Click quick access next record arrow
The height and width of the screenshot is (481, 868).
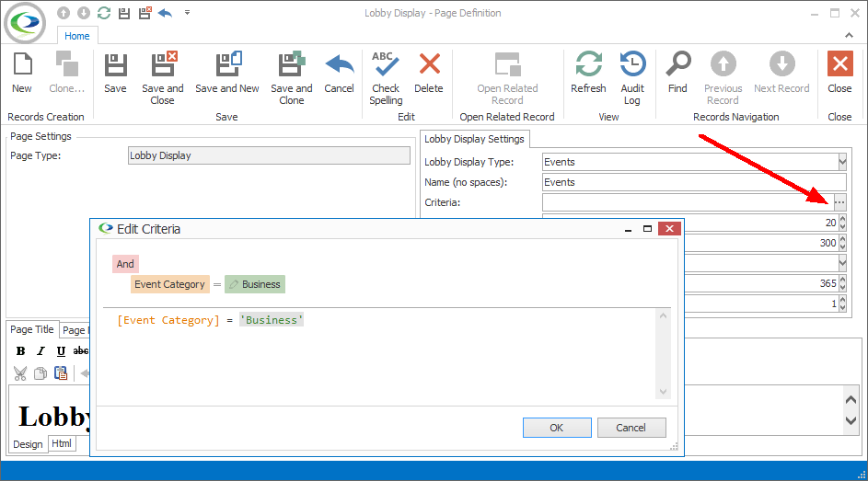tap(84, 13)
